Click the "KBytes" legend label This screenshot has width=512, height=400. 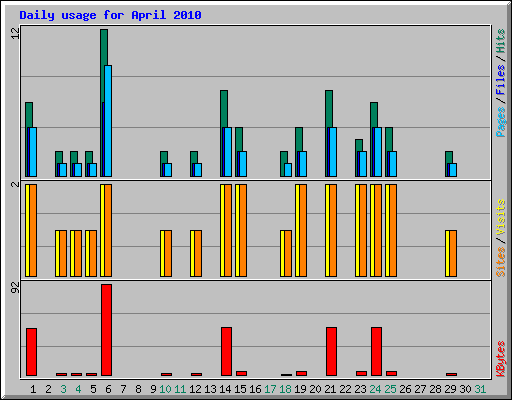coord(500,359)
